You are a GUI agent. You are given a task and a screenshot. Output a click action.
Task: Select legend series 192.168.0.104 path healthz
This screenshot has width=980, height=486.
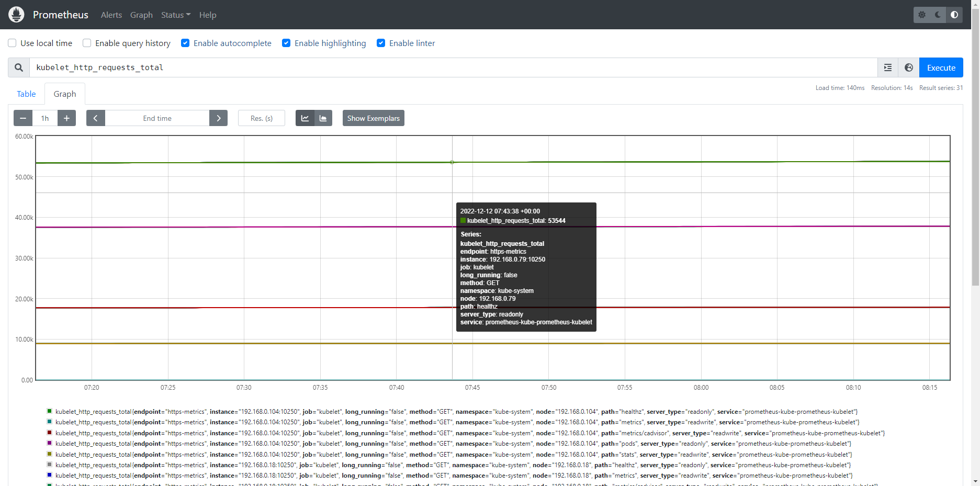pos(456,412)
